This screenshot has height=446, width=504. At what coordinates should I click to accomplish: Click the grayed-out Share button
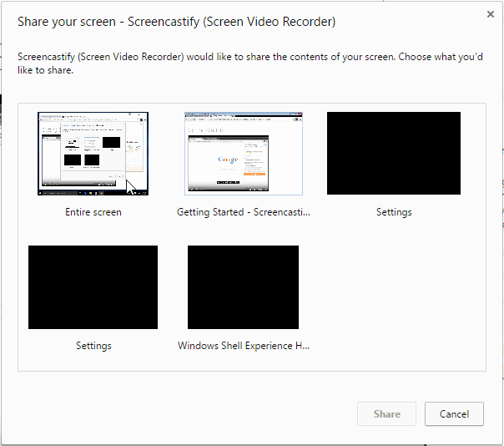[386, 413]
